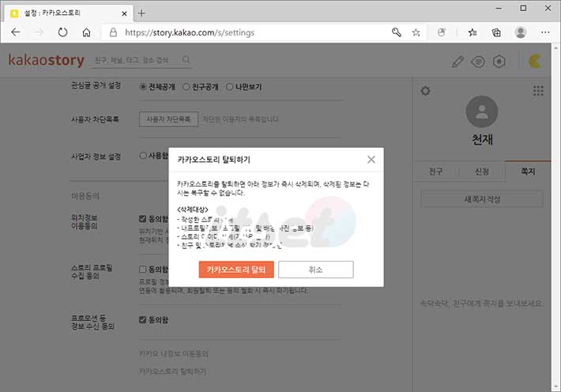
Task: Click the 관심글 공개 설정 label
Action: coord(96,85)
